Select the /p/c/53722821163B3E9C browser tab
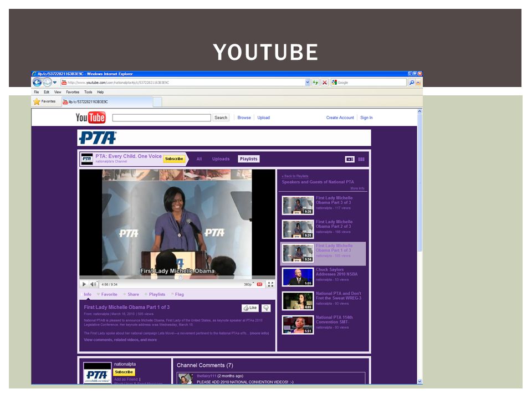 point(107,102)
